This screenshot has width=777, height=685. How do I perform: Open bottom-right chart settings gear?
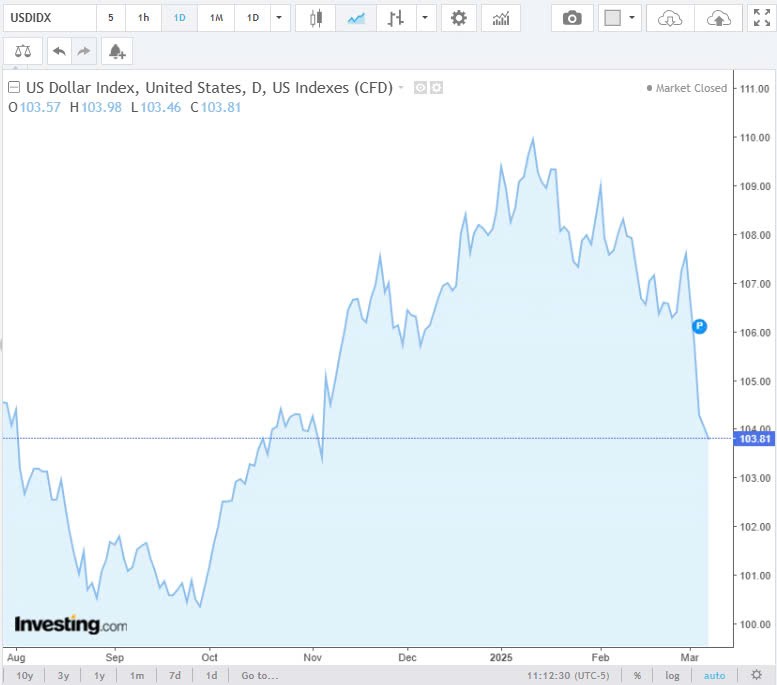coord(756,675)
